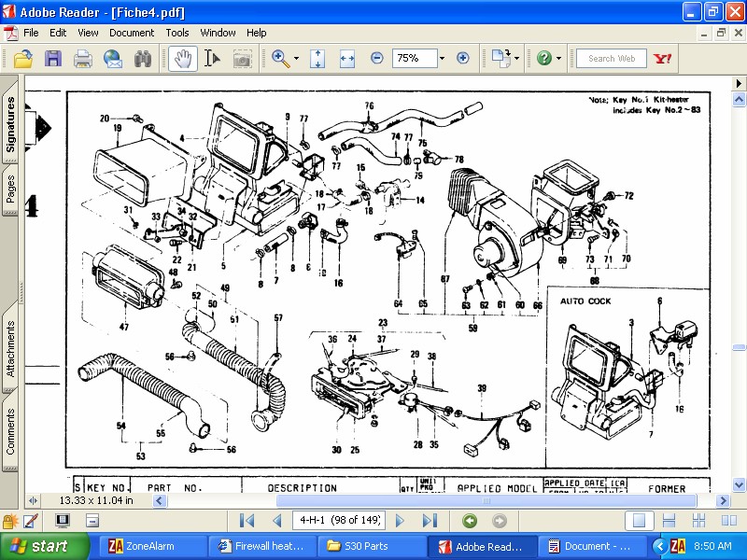This screenshot has width=747, height=560.
Task: Click the grey Next View arrow
Action: click(500, 521)
